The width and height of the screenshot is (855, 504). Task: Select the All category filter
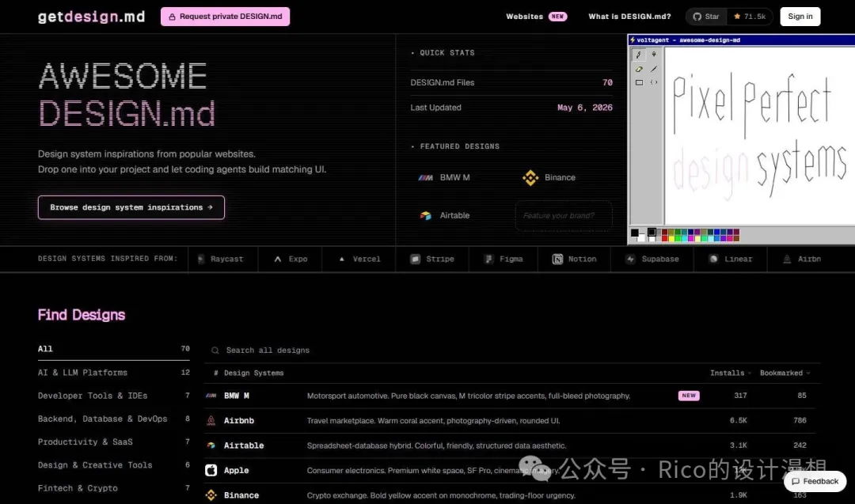pos(113,349)
